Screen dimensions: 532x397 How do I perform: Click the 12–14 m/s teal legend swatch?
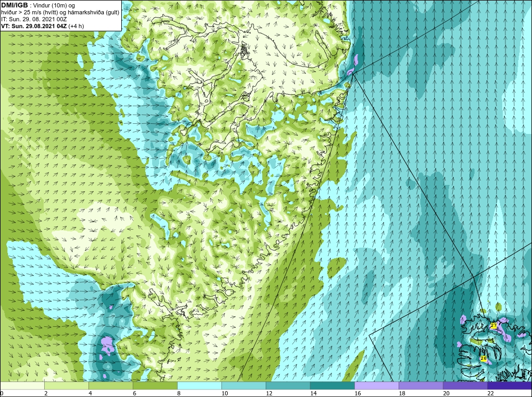(288, 386)
